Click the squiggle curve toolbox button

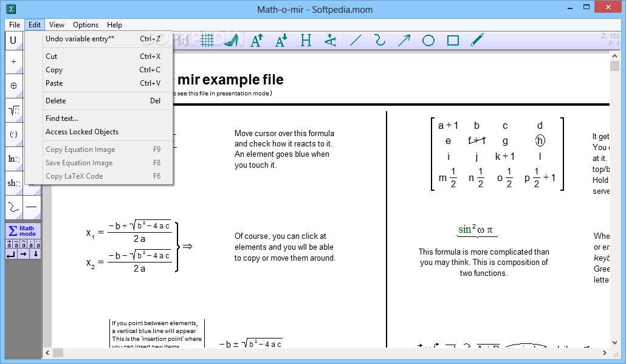(13, 207)
